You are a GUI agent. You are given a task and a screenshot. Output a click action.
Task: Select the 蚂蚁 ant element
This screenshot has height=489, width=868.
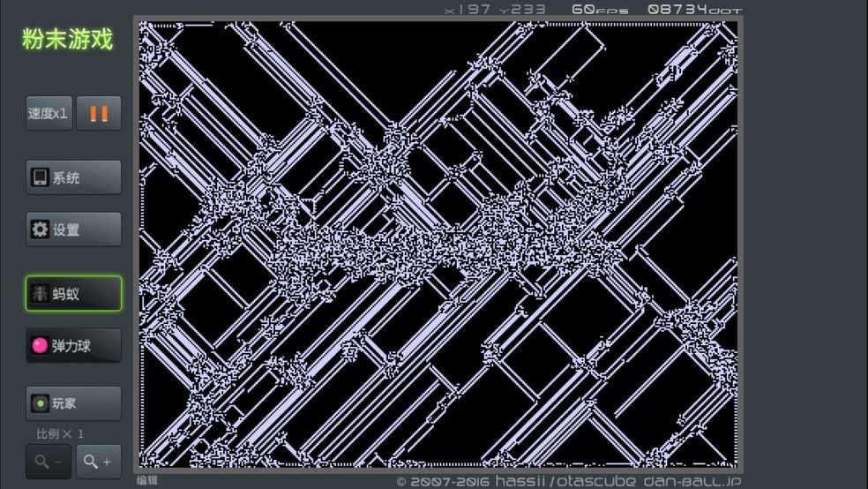click(x=73, y=294)
